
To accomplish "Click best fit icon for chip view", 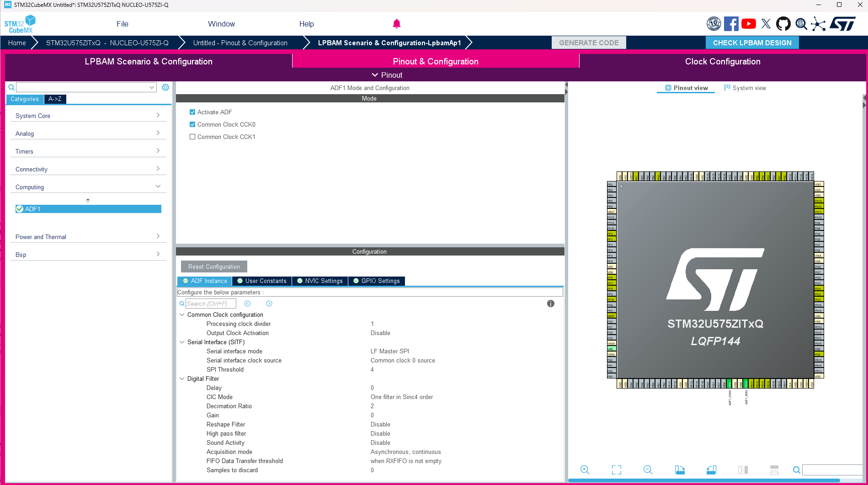I will pyautogui.click(x=616, y=469).
